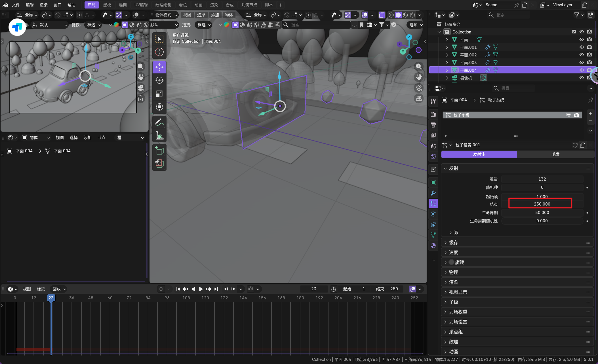Click the Add Cube tool

(159, 151)
